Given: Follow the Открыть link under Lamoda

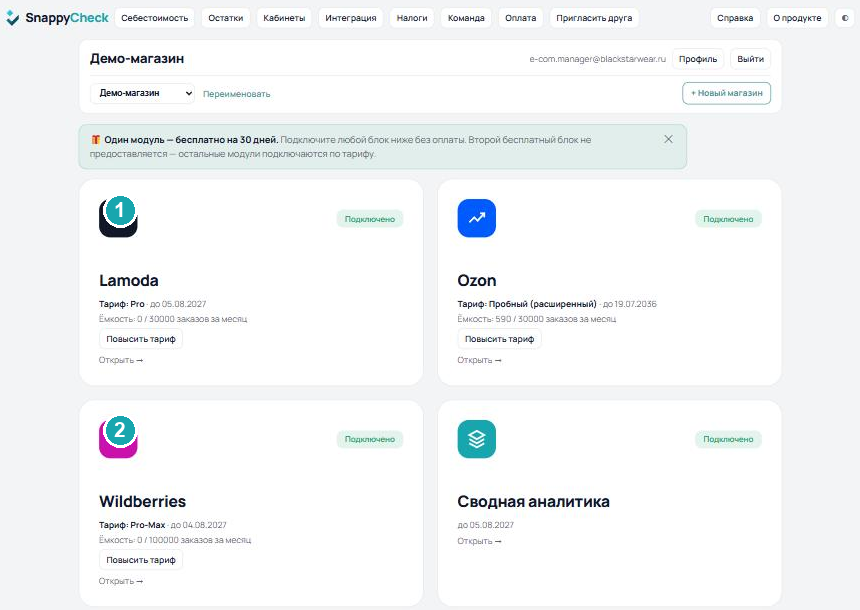Looking at the screenshot, I should coord(121,360).
